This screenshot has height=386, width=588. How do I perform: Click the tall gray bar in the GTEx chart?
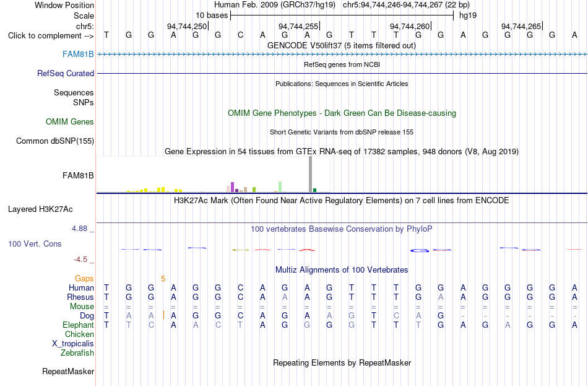click(311, 174)
